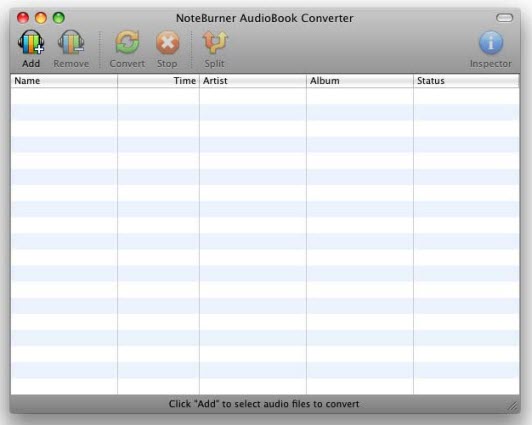Sort by the Time column header
The height and width of the screenshot is (425, 532).
coord(158,81)
